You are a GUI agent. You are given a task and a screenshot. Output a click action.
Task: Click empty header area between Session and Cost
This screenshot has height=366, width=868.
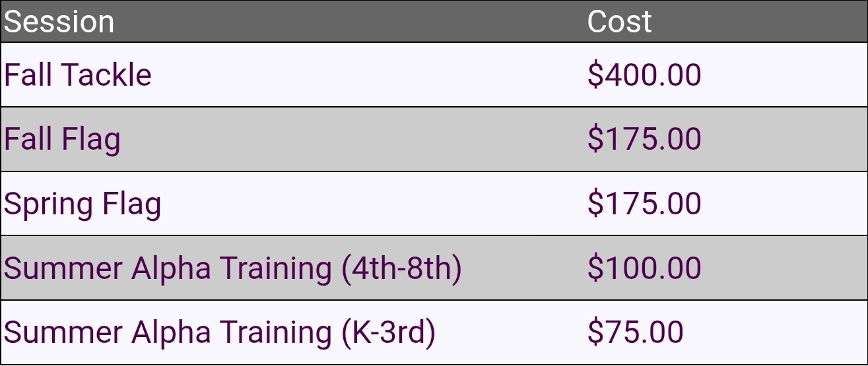(x=350, y=22)
